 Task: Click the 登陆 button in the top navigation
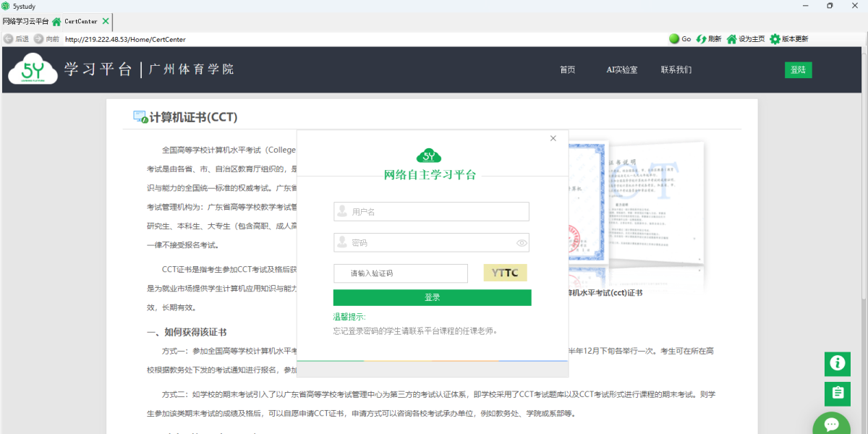798,69
